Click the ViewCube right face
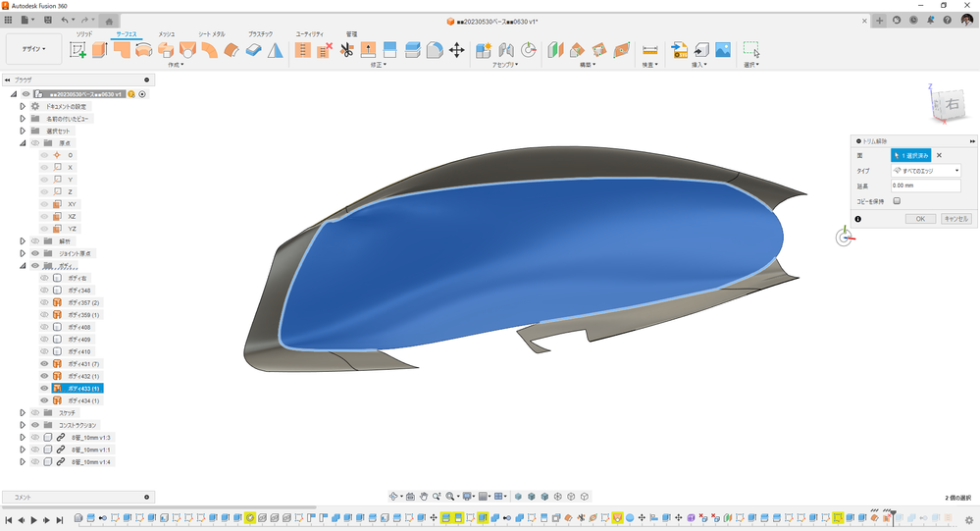The height and width of the screenshot is (531, 980). pyautogui.click(x=952, y=104)
